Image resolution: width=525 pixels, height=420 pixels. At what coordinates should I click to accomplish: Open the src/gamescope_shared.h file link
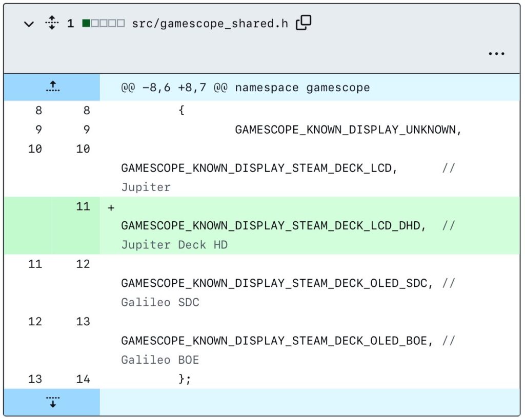point(210,24)
